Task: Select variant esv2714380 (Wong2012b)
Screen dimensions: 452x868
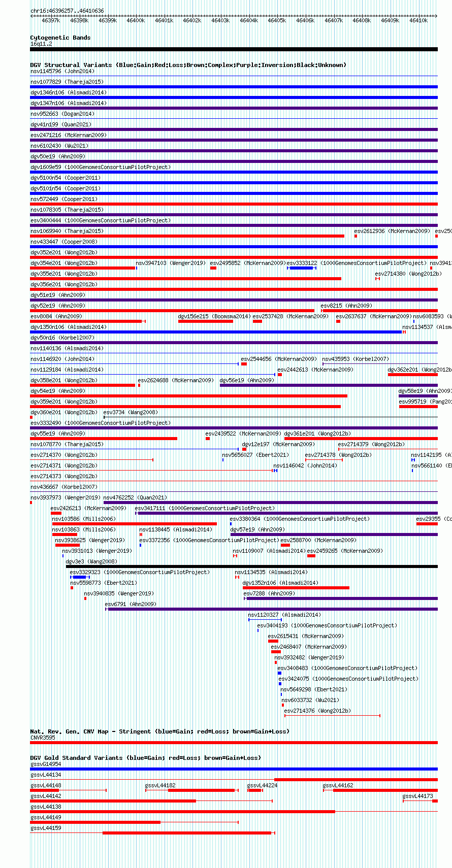Action: 408,274
